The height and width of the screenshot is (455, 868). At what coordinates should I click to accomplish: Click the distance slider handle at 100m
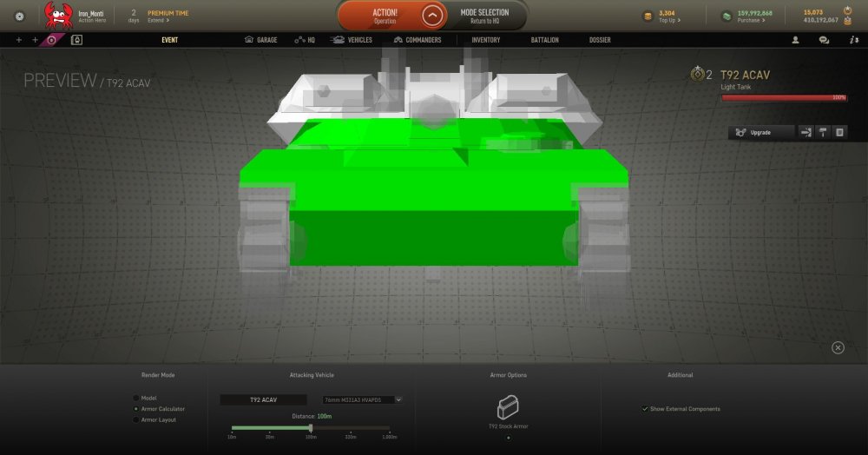tap(311, 428)
